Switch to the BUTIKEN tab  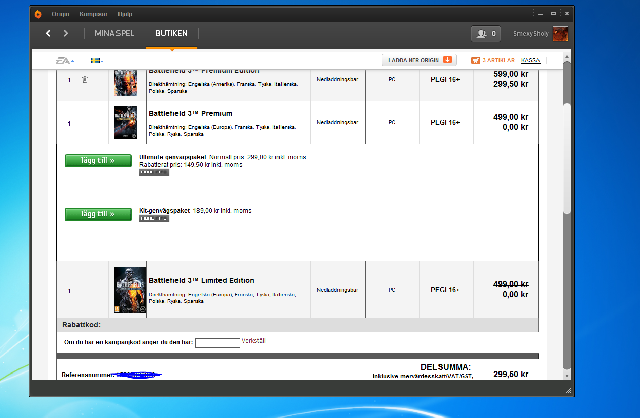click(x=171, y=33)
